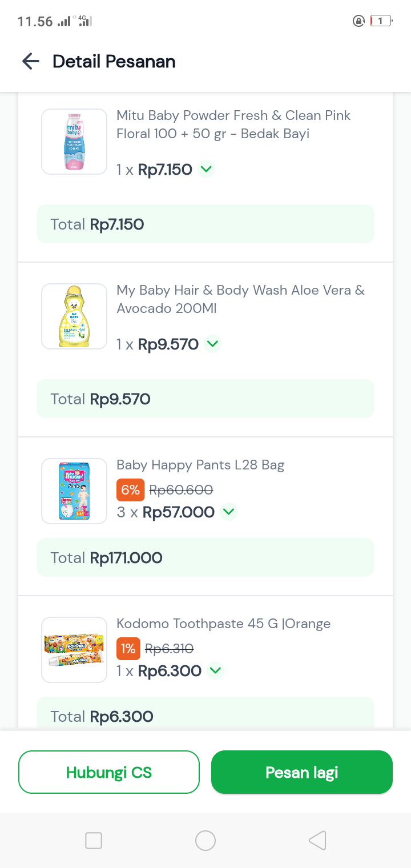Open Mitu Baby Powder product thumbnail
The width and height of the screenshot is (411, 868).
click(74, 142)
